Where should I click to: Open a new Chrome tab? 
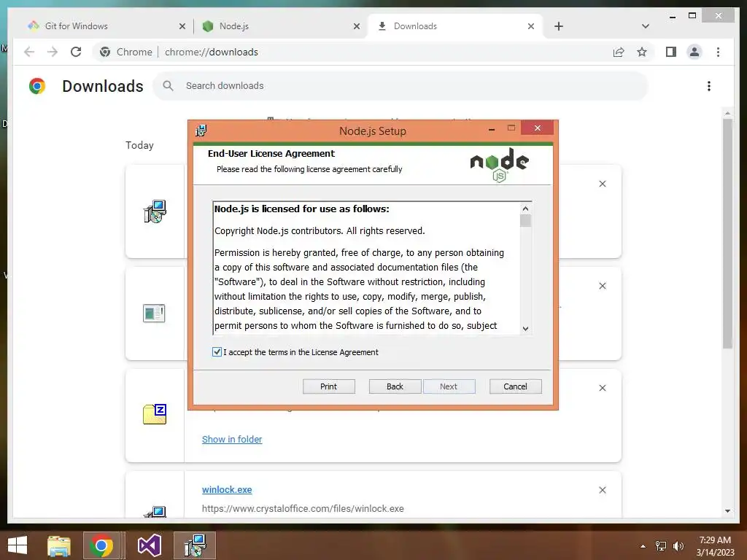coord(559,26)
